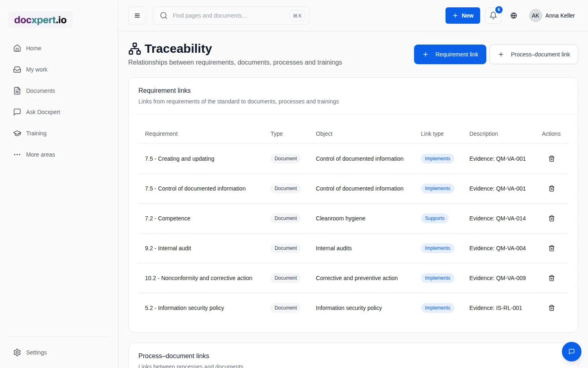Open the chat bubble floating button
This screenshot has height=368, width=588.
point(572,352)
